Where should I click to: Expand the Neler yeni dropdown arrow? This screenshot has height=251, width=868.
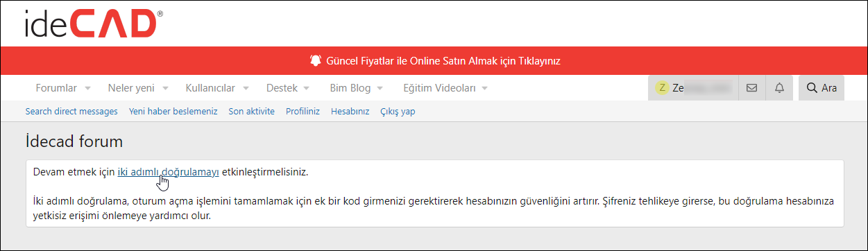click(x=165, y=89)
